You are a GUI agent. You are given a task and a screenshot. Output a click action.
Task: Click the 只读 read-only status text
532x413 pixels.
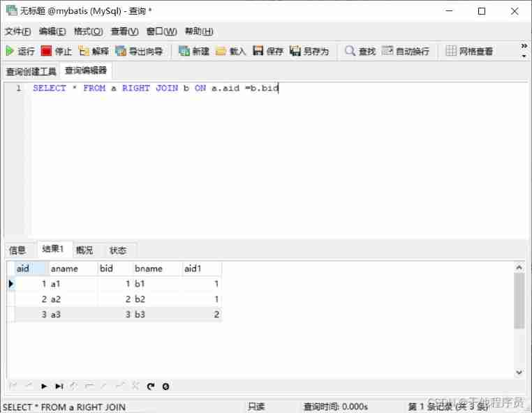click(256, 406)
